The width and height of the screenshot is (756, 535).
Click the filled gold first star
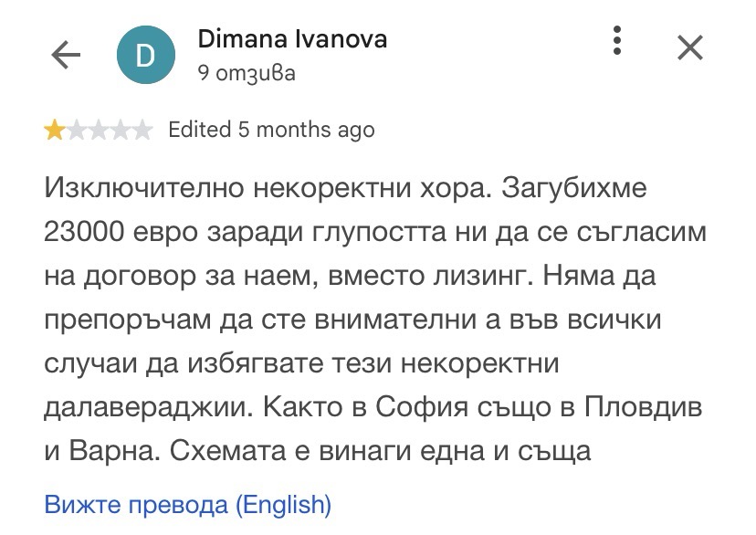tap(54, 131)
